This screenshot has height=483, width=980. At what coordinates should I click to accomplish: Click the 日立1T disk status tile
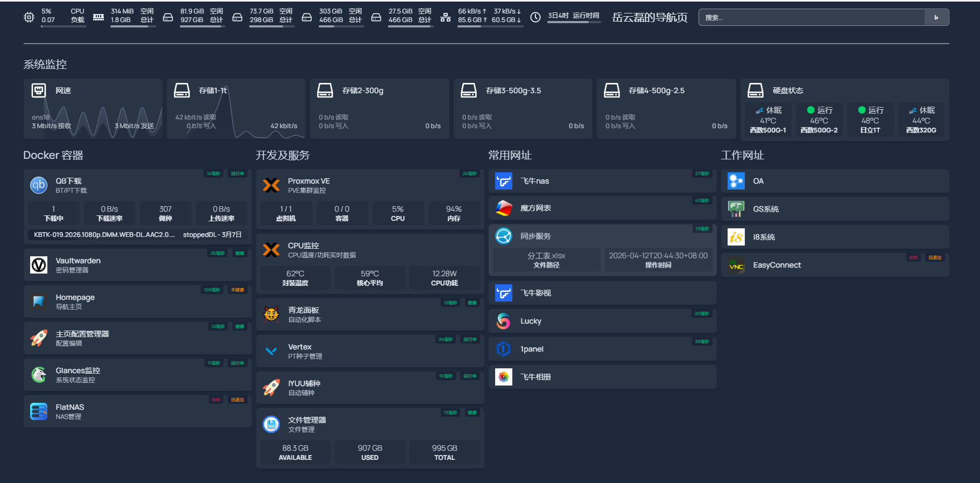(870, 120)
